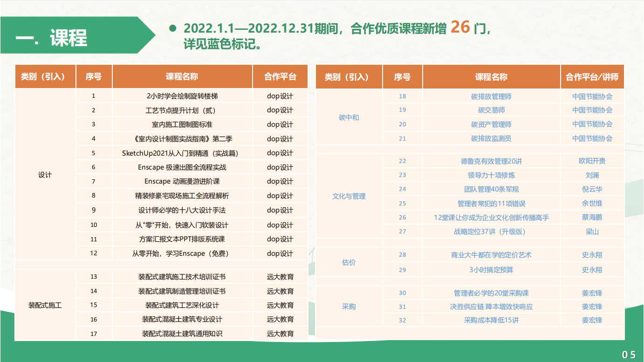Click course '碳交易师'

coord(492,110)
